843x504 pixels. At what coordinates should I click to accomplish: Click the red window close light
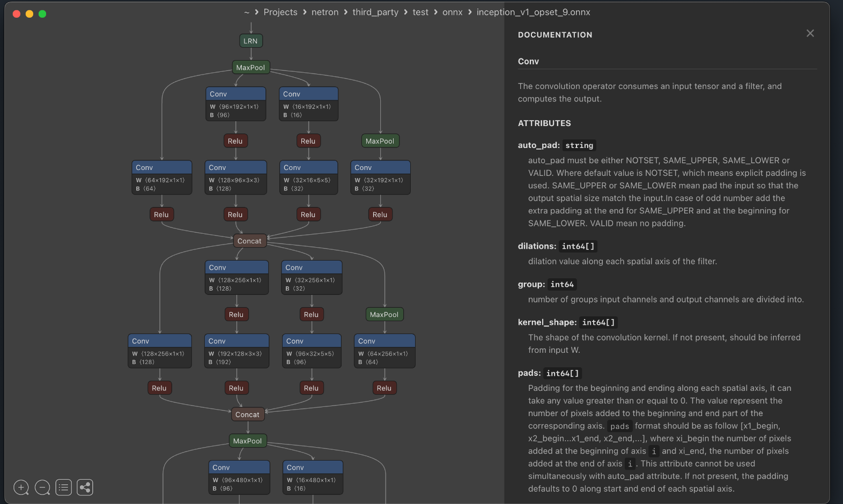pos(17,14)
